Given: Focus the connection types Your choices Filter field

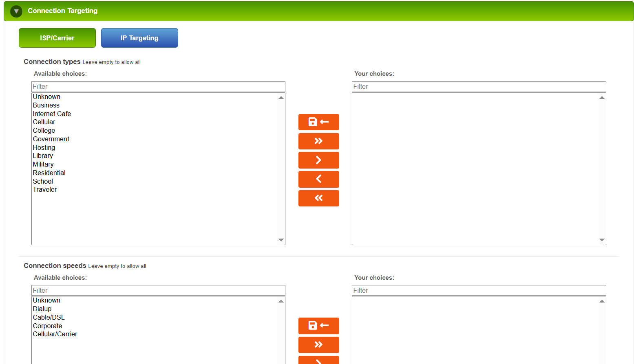Looking at the screenshot, I should [x=479, y=87].
